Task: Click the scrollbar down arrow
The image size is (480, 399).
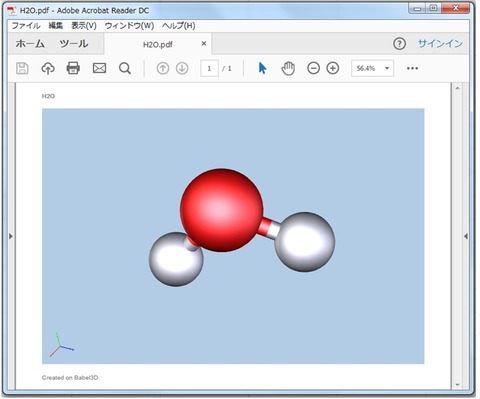Action: [x=457, y=385]
